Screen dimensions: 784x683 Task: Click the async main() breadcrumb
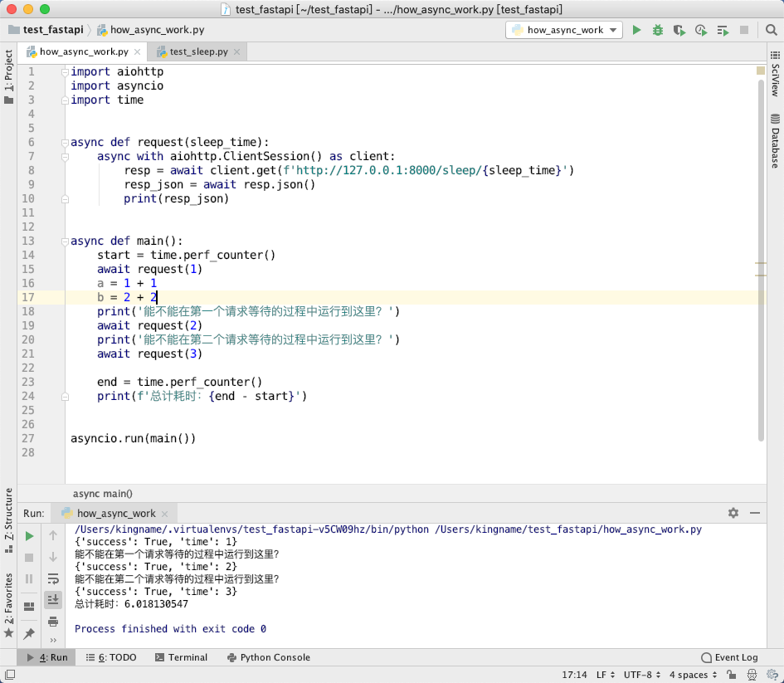pyautogui.click(x=103, y=494)
